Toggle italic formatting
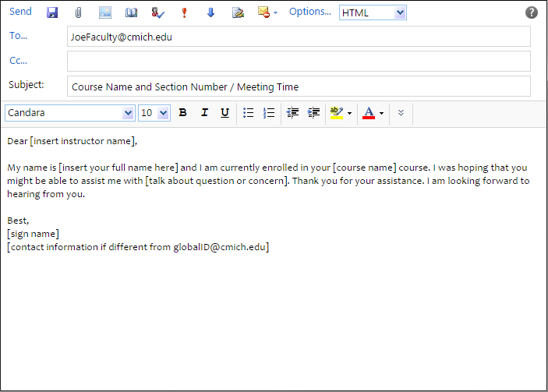Viewport: 548px width, 392px height. [204, 112]
